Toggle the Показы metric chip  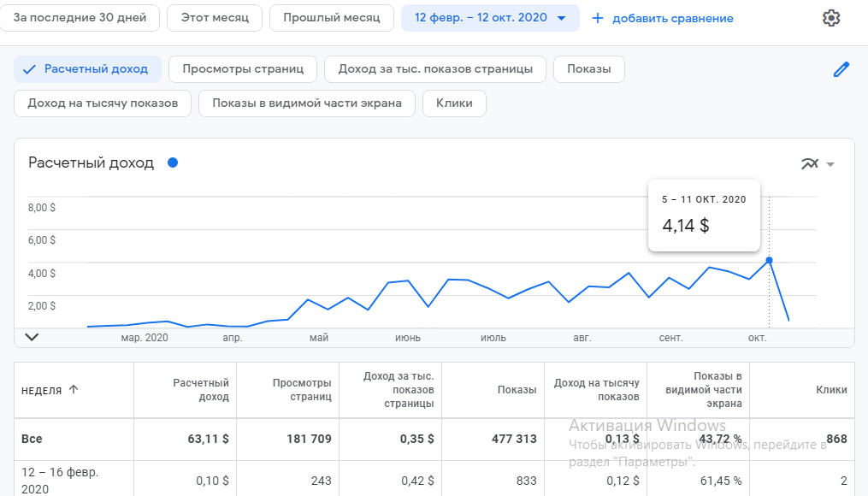[588, 69]
